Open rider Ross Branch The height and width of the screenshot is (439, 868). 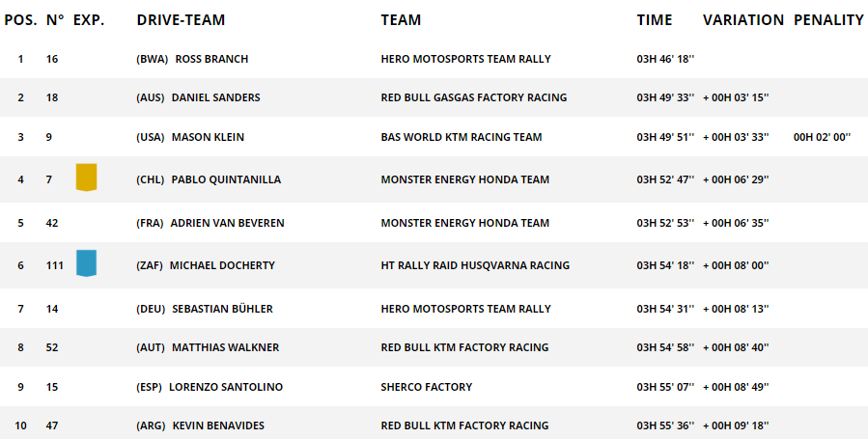tap(211, 59)
